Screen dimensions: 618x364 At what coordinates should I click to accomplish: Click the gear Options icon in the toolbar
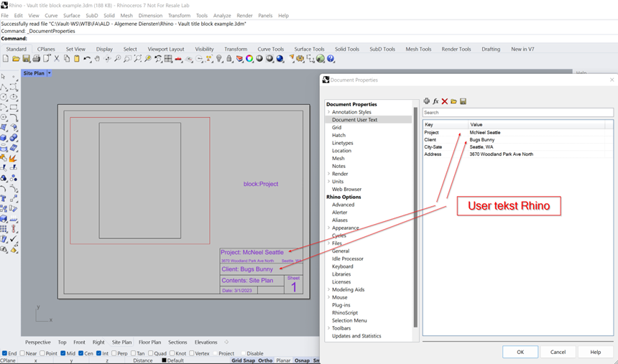[x=300, y=59]
